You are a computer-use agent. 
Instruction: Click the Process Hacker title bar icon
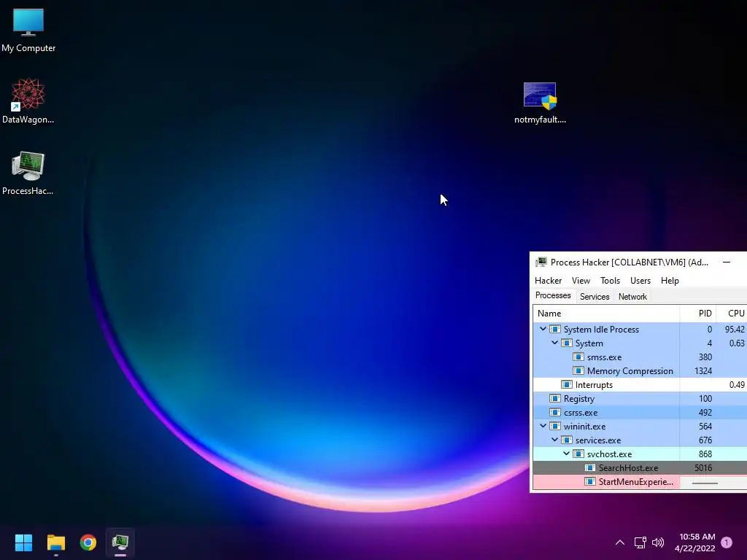(x=541, y=262)
